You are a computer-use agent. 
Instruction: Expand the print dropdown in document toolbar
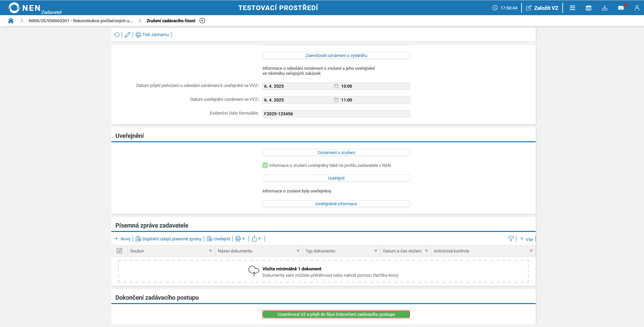[240, 239]
